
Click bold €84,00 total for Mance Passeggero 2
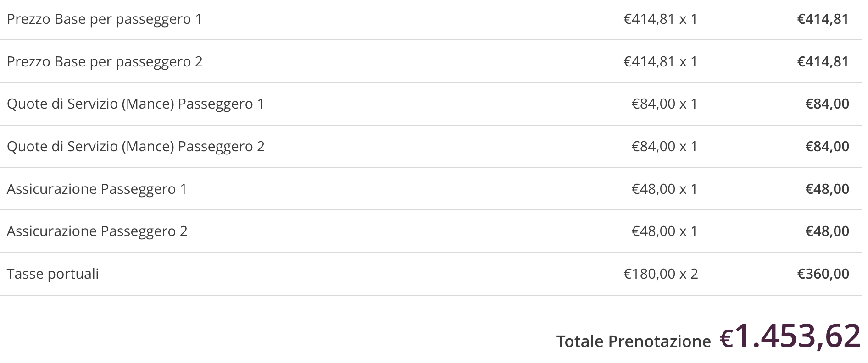coord(827,147)
